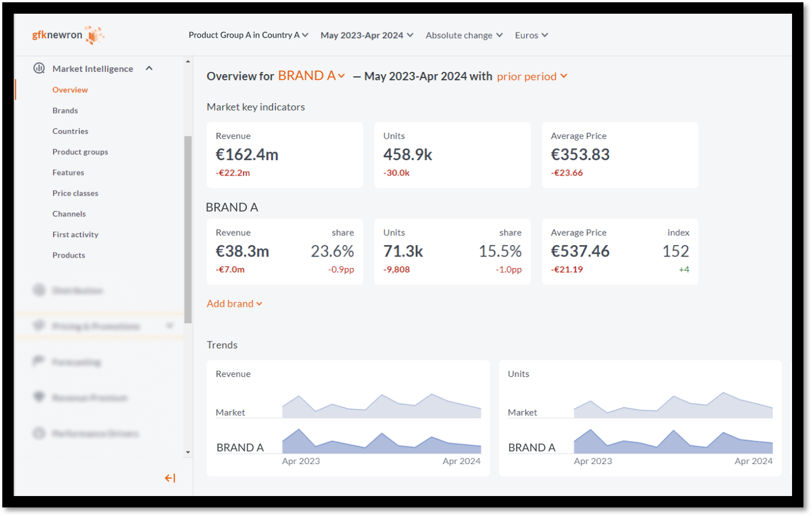
Task: Click the sidebar scroll-down arrow
Action: 188,452
